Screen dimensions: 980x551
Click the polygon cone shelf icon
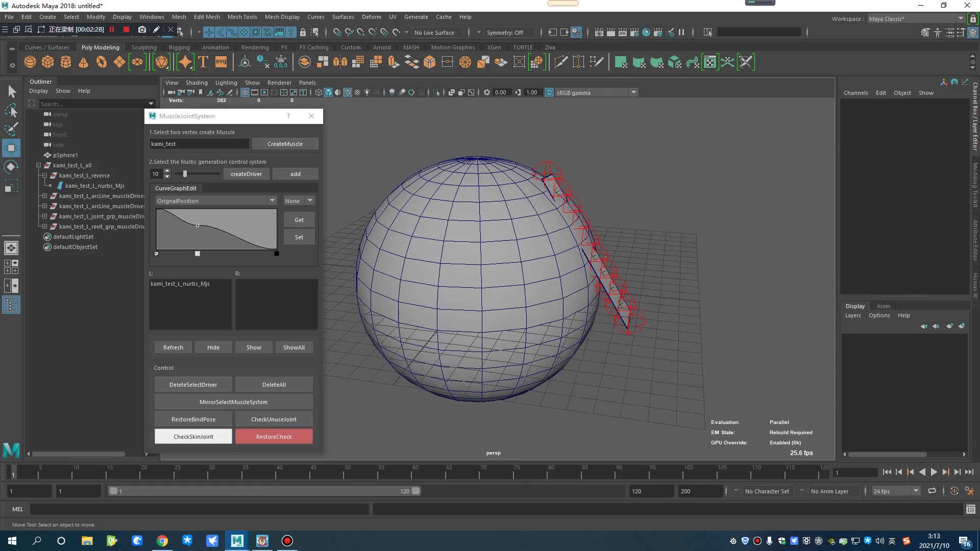pos(84,62)
